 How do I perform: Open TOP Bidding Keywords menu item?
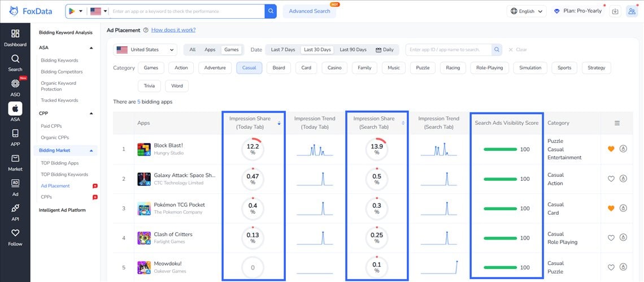(x=64, y=175)
